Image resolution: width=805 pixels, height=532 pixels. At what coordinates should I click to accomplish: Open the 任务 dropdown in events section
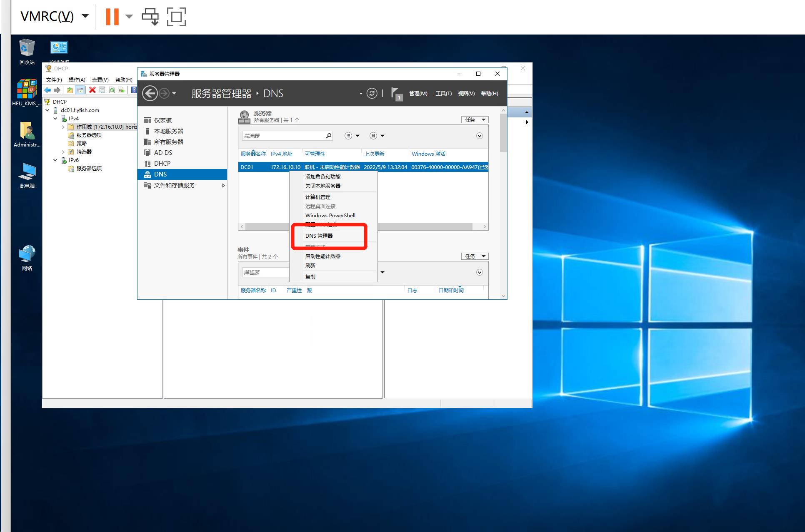pyautogui.click(x=475, y=256)
